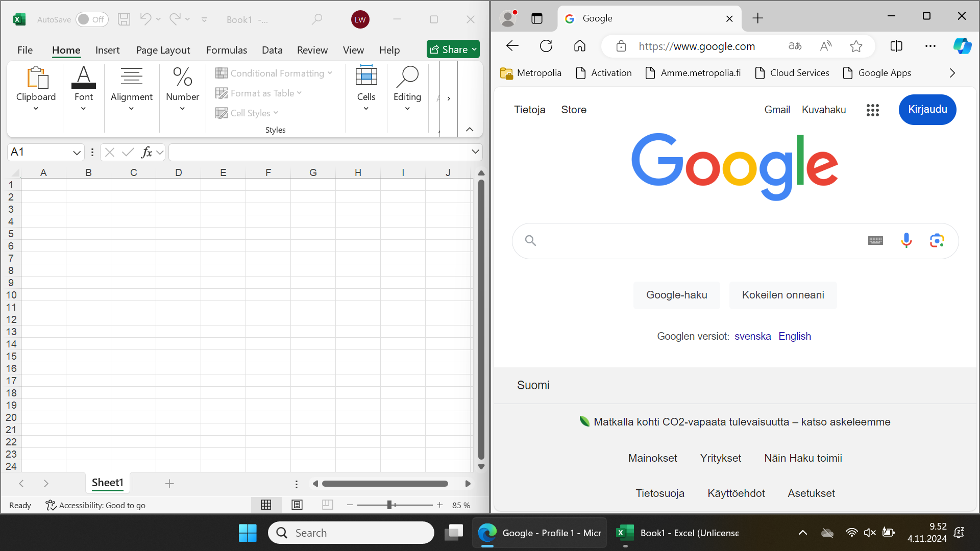The image size is (980, 551).
Task: Click the zoom out minus button
Action: click(x=350, y=505)
